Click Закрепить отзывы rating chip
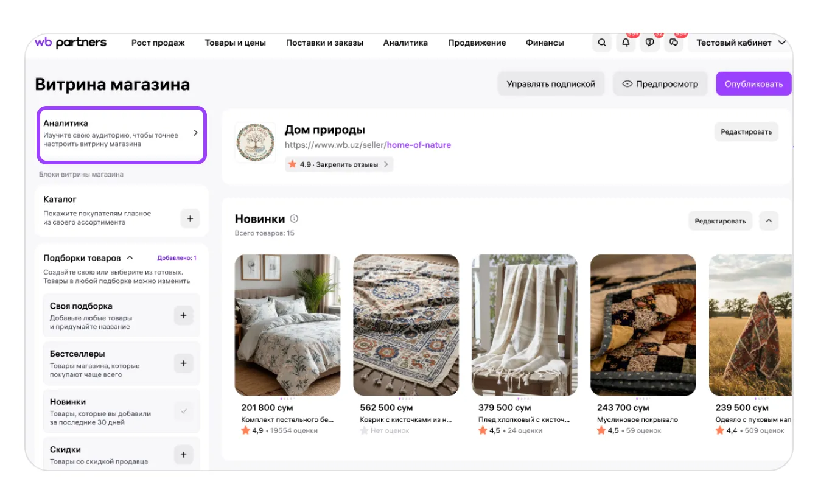The height and width of the screenshot is (504, 818). point(339,164)
